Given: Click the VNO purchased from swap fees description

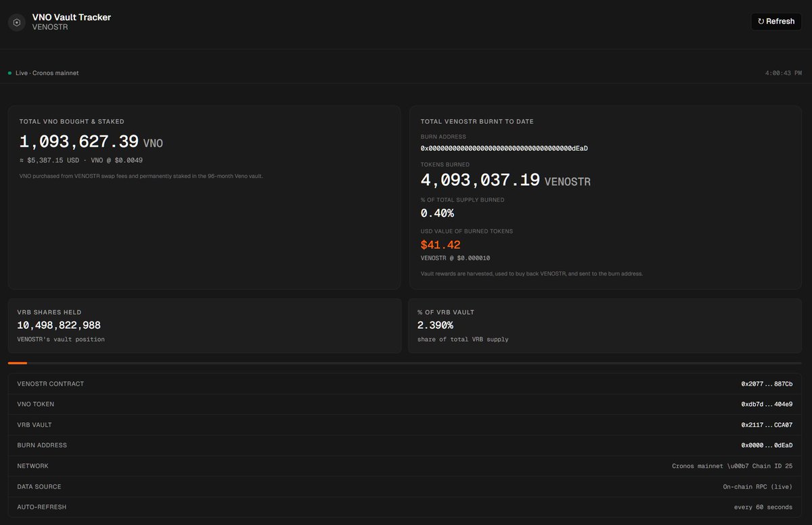Looking at the screenshot, I should (x=141, y=176).
